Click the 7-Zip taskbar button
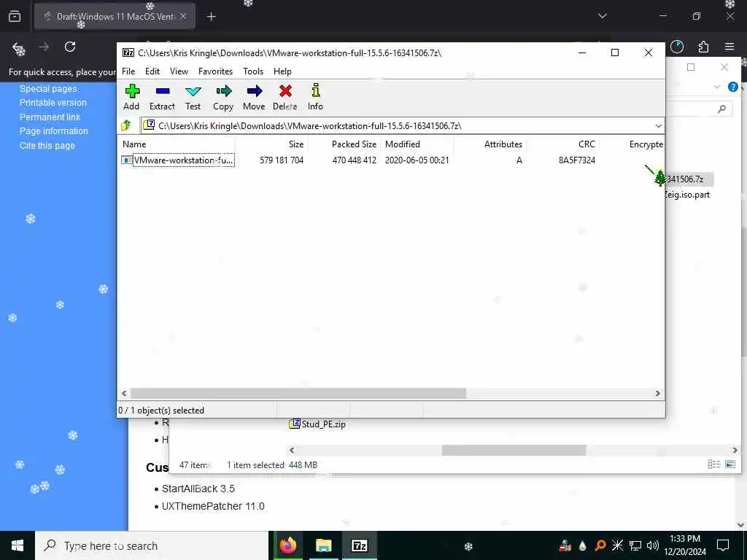 (x=359, y=545)
